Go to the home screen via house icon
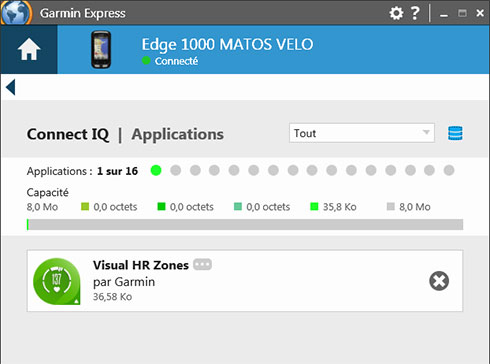490x364 pixels. pos(29,49)
